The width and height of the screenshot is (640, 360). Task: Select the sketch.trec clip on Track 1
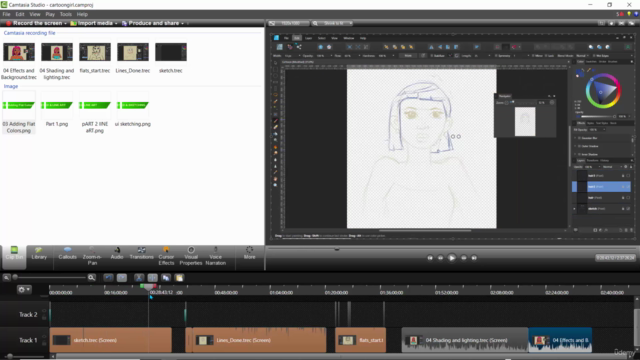pos(111,340)
